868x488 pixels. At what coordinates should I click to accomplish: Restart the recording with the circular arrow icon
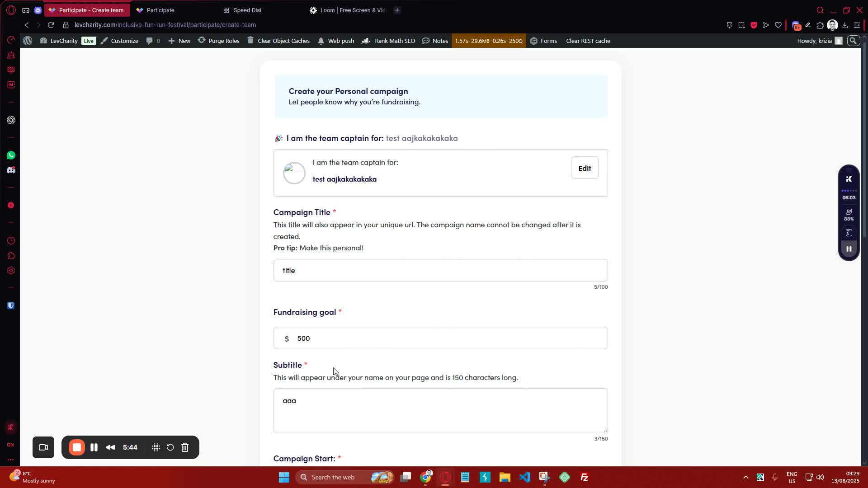click(x=170, y=447)
